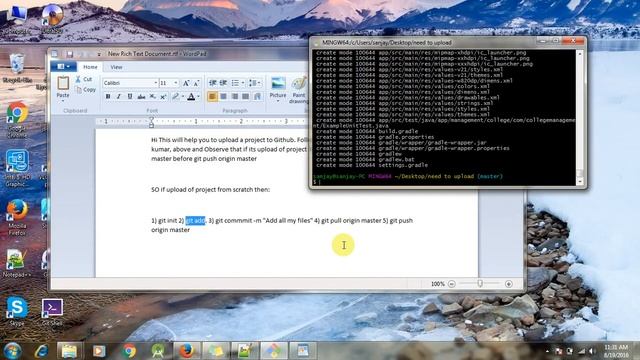The image size is (640, 360).
Task: Click the Paste clipboard icon in WordPad
Action: 63,83
